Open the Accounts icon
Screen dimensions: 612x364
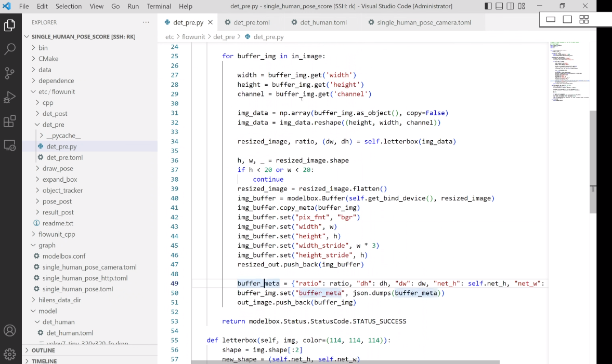[10, 330]
